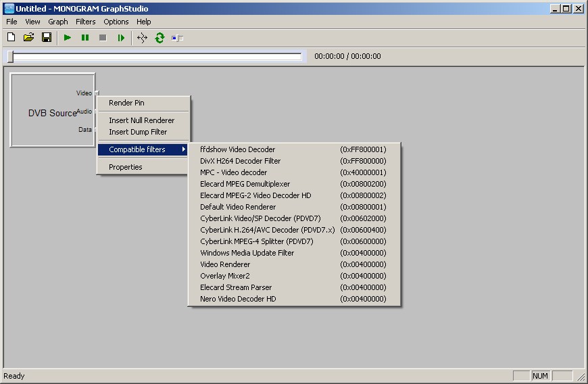This screenshot has height=384, width=588.
Task: Click the 00:00:00 / 00:00:00 time display
Action: tap(347, 56)
